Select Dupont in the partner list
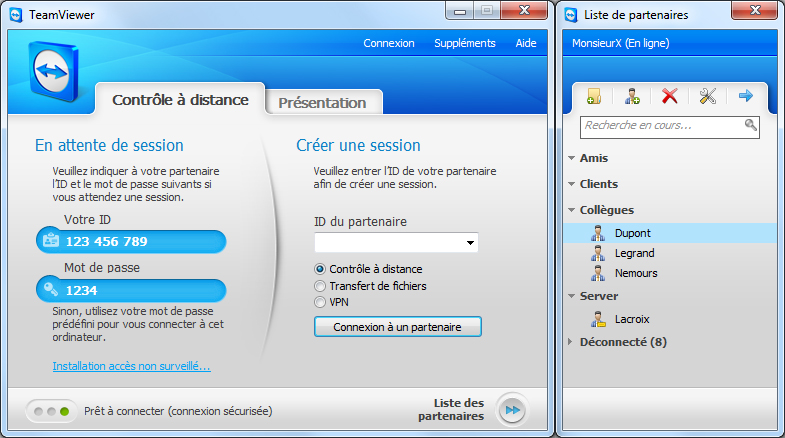Image resolution: width=785 pixels, height=438 pixels. click(670, 233)
